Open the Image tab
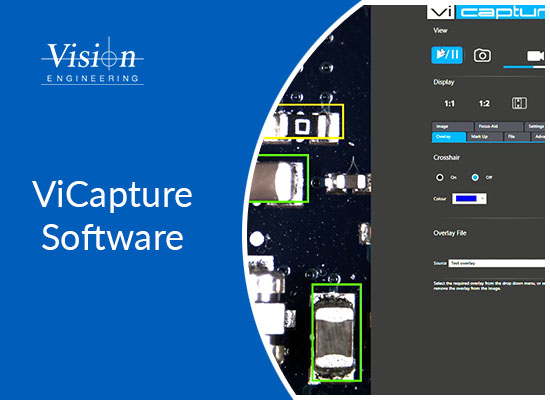550x400 pixels. pos(452,126)
